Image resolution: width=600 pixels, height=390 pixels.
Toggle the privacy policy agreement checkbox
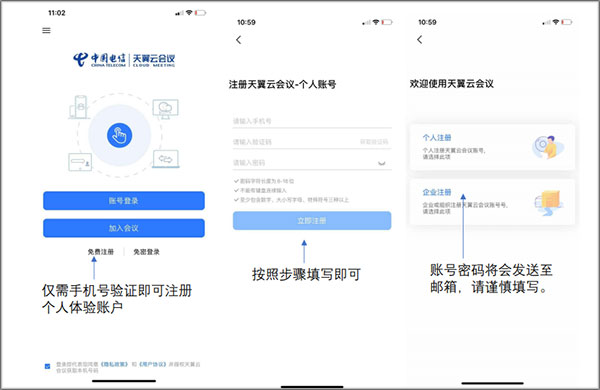click(x=47, y=366)
